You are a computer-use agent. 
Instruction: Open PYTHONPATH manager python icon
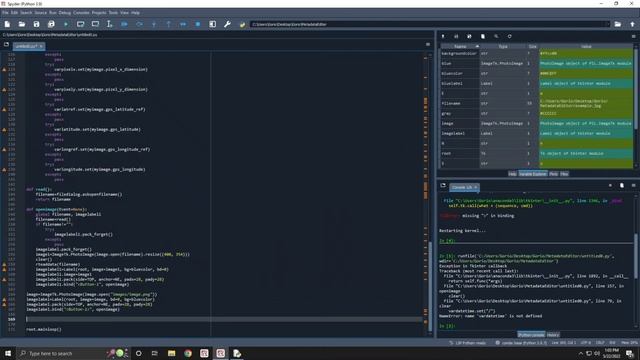[242, 24]
